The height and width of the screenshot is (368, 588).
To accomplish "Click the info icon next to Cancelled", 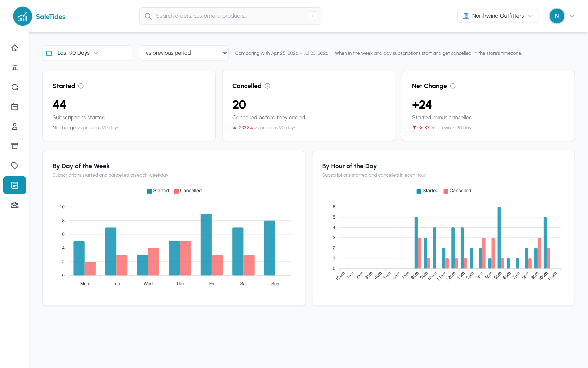I will click(x=268, y=86).
